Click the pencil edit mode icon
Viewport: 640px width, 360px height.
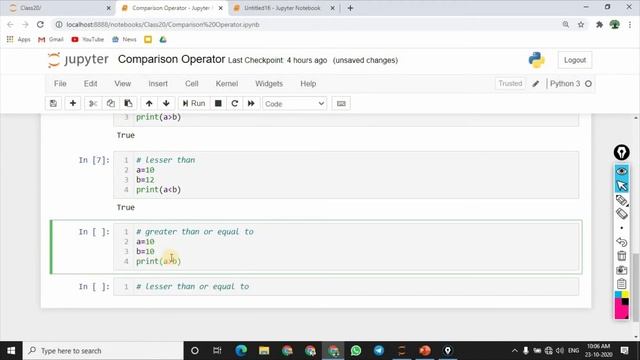pyautogui.click(x=536, y=84)
